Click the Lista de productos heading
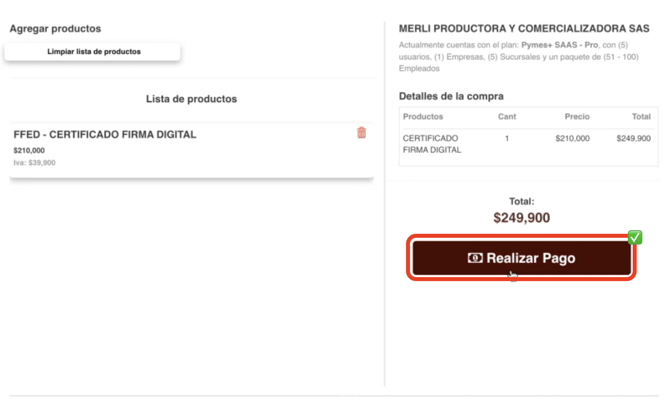This screenshot has height=401, width=670. (191, 99)
